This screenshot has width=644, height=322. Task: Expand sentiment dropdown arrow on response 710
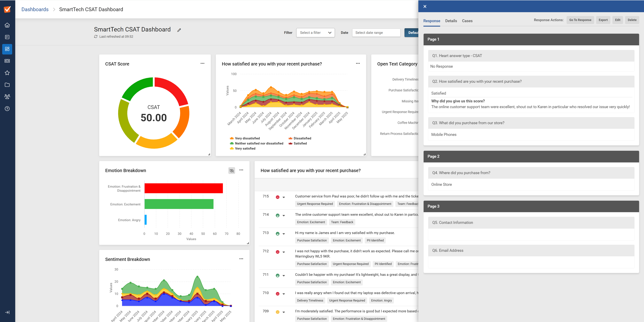pos(283,294)
